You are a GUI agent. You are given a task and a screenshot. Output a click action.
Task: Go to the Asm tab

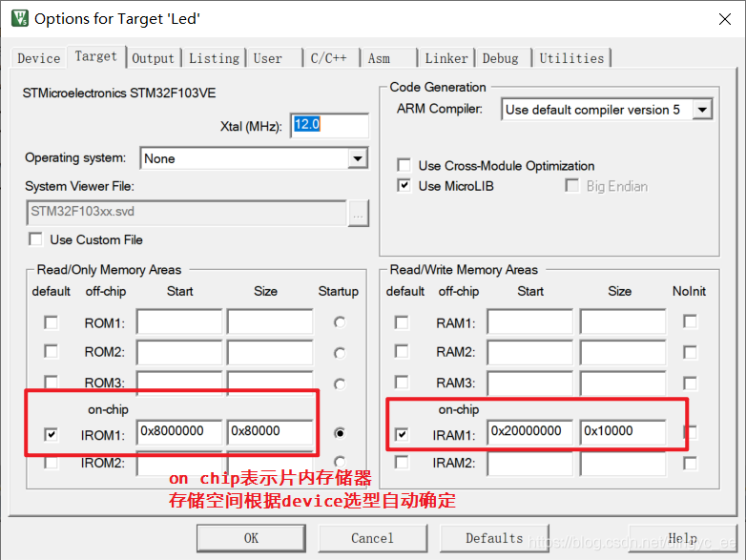coord(388,58)
